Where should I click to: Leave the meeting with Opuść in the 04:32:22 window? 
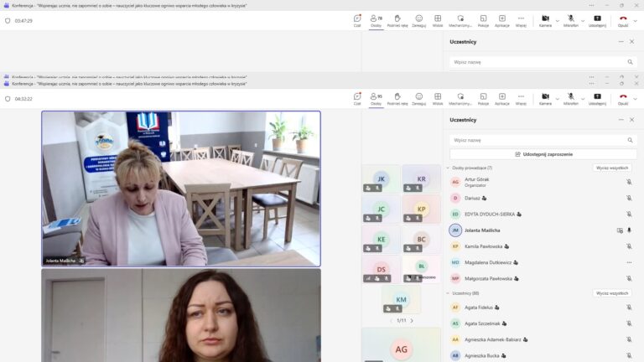(623, 99)
